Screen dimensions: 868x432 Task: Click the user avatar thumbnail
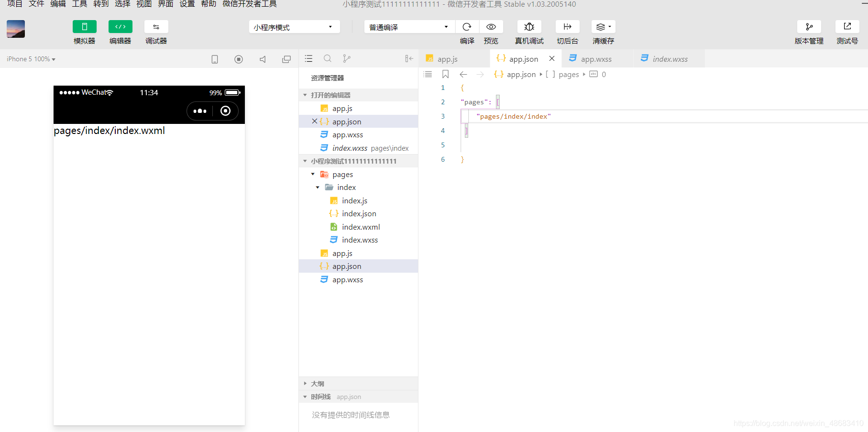(x=16, y=29)
